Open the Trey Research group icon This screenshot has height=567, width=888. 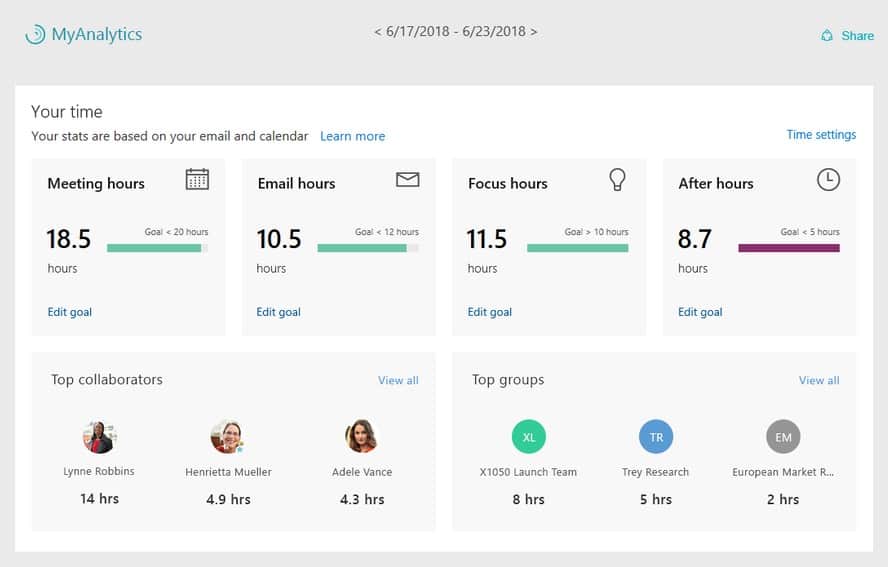click(656, 437)
